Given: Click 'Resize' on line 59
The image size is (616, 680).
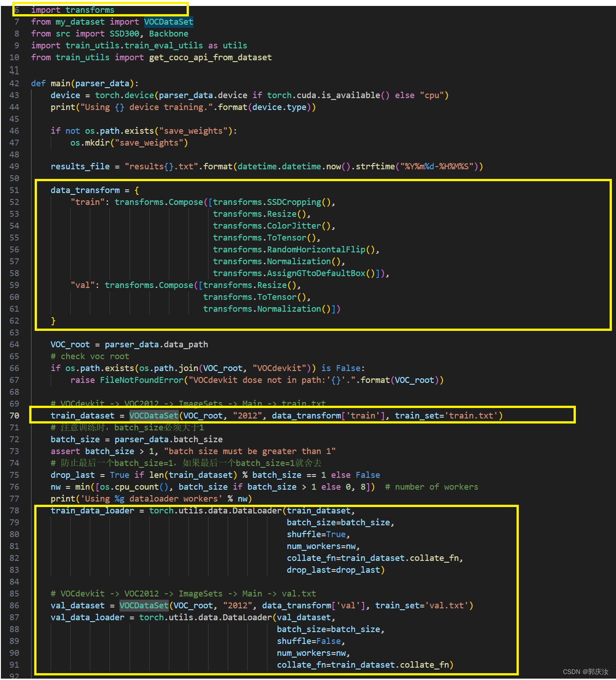Looking at the screenshot, I should coord(272,285).
